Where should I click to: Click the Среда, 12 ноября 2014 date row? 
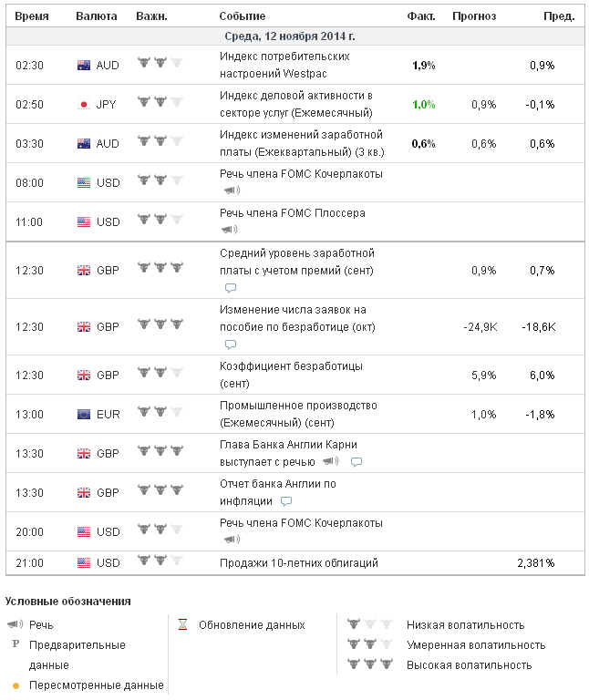coord(290,36)
